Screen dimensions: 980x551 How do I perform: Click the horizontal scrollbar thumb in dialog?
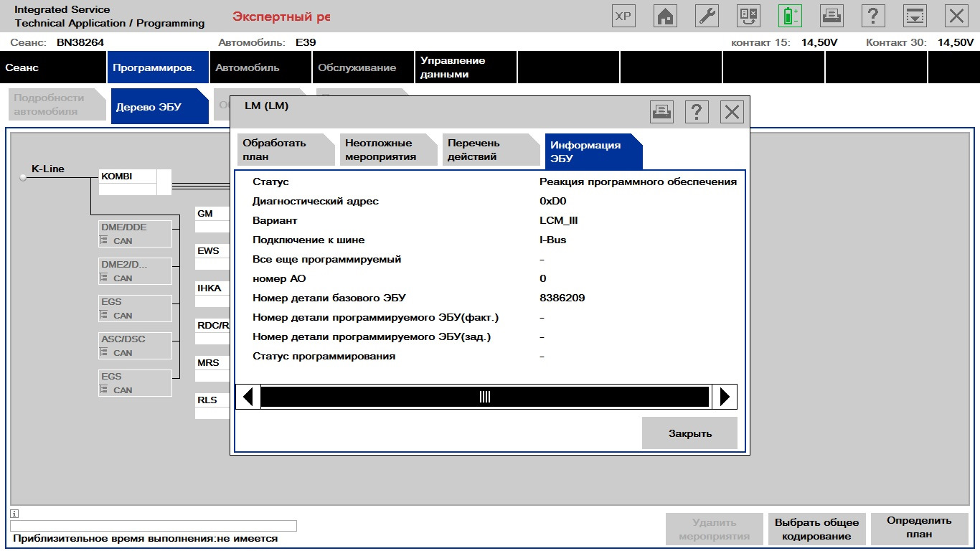point(484,397)
